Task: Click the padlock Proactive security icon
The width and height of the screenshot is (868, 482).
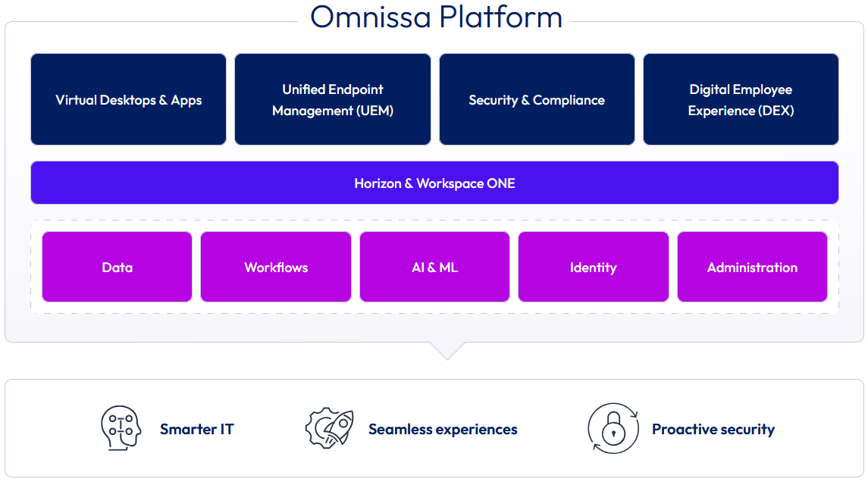Action: pos(612,430)
